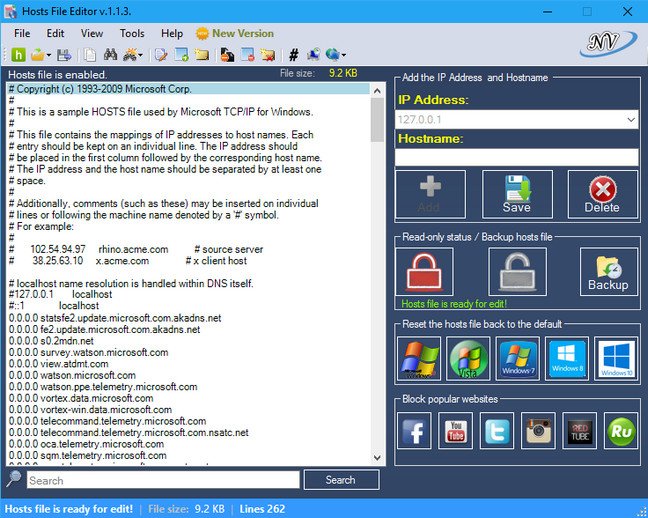This screenshot has height=518, width=648.
Task: Expand the IP Address dropdown
Action: pyautogui.click(x=630, y=119)
